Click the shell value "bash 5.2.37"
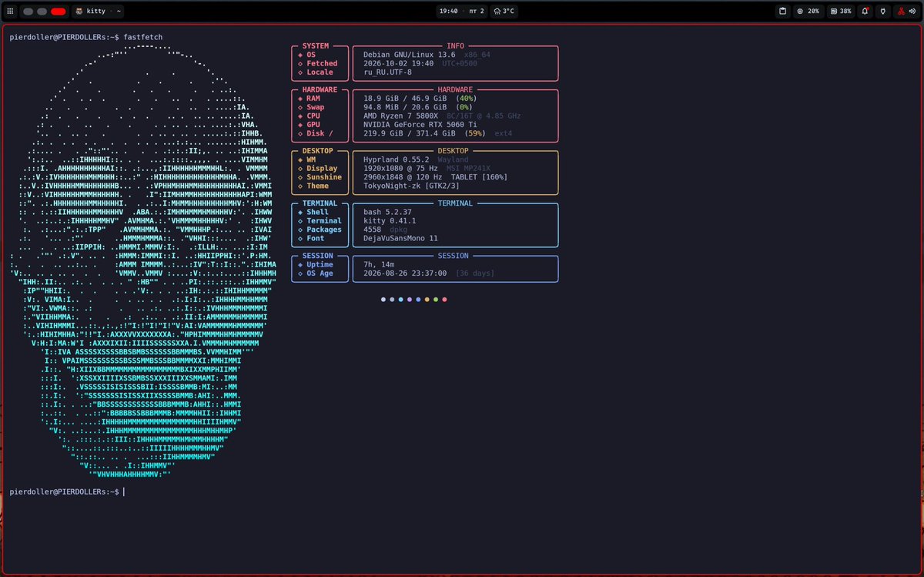The height and width of the screenshot is (577, 924). (x=387, y=212)
